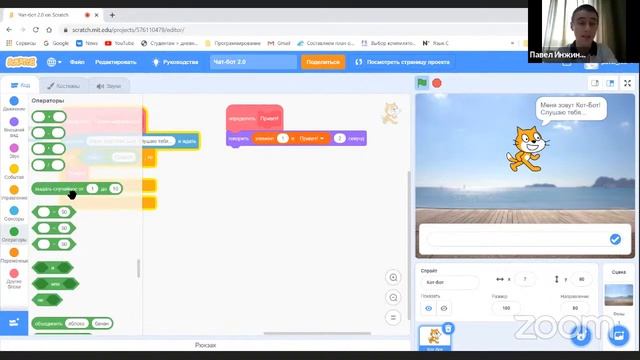Submit the answer with the blue checkmark

click(615, 240)
